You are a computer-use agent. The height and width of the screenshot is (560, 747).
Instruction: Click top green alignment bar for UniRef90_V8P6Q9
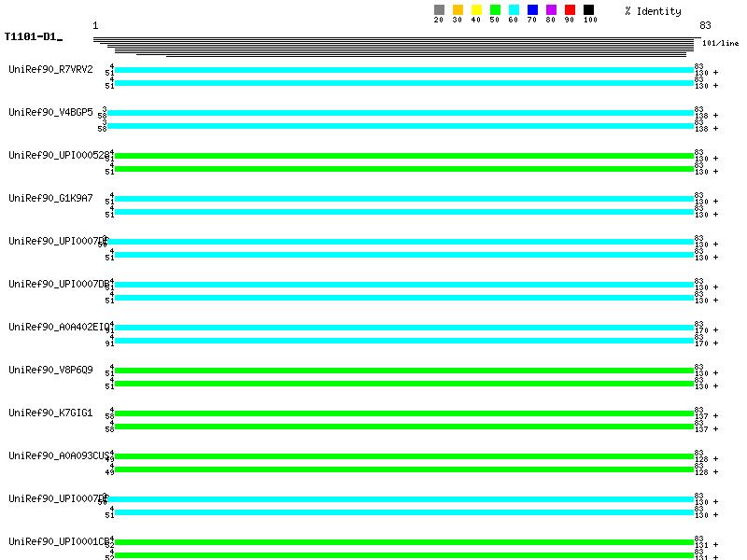pyautogui.click(x=403, y=371)
